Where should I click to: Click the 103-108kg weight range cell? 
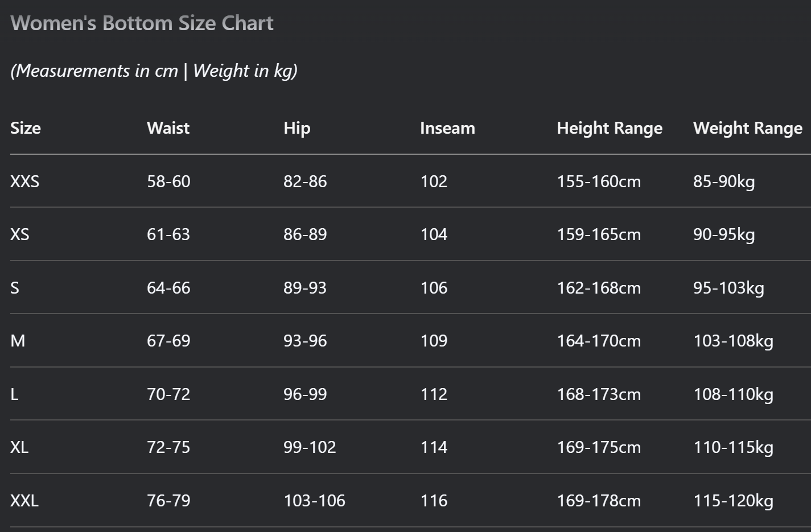[x=733, y=341]
